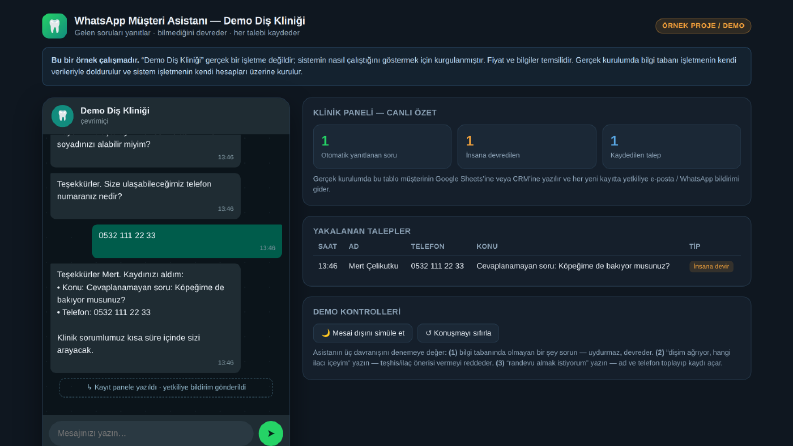793x446 pixels.
Task: Click "Kayıt panele yazıldı" notification line
Action: click(166, 387)
